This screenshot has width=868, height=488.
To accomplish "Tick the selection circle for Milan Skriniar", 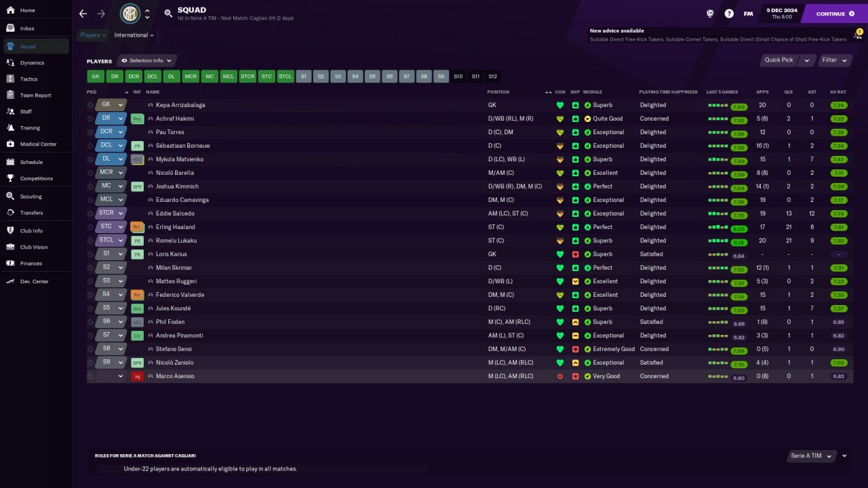I will click(90, 268).
